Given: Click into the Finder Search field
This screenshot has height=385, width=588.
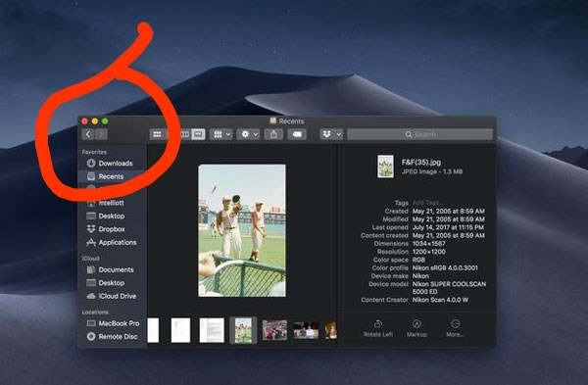Looking at the screenshot, I should pyautogui.click(x=419, y=134).
